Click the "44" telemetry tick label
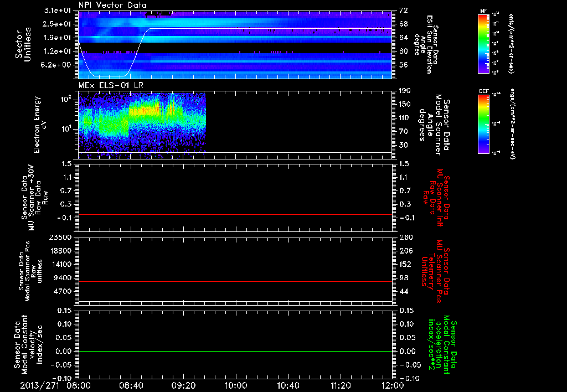Image resolution: width=567 pixels, height=392 pixels. (404, 291)
